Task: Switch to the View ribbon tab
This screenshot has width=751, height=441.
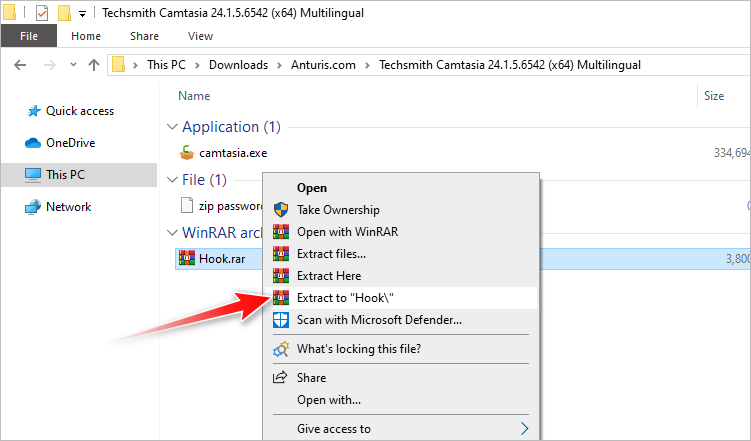Action: click(x=200, y=36)
